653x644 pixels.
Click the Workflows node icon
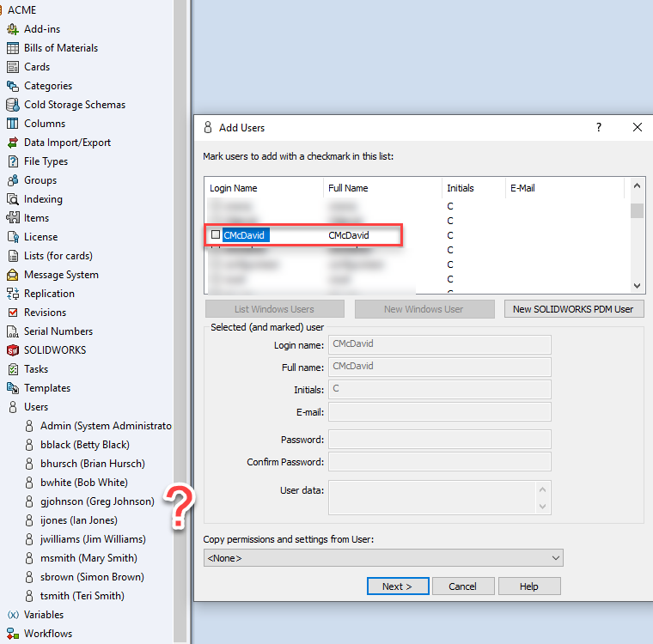pyautogui.click(x=13, y=634)
